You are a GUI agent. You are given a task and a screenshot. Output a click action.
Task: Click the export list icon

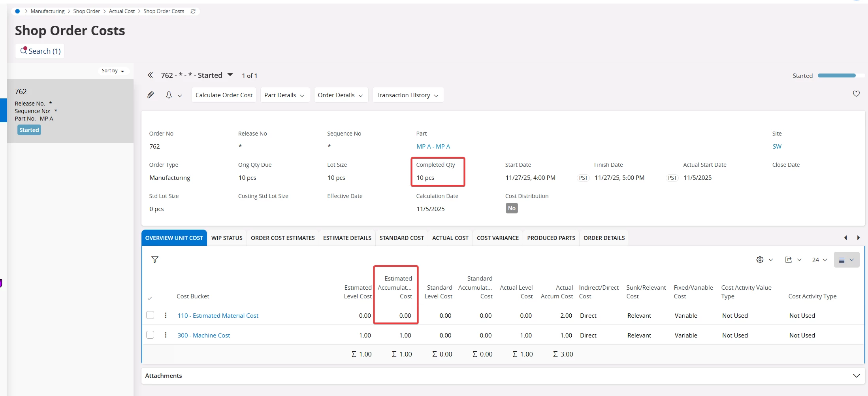pyautogui.click(x=789, y=260)
